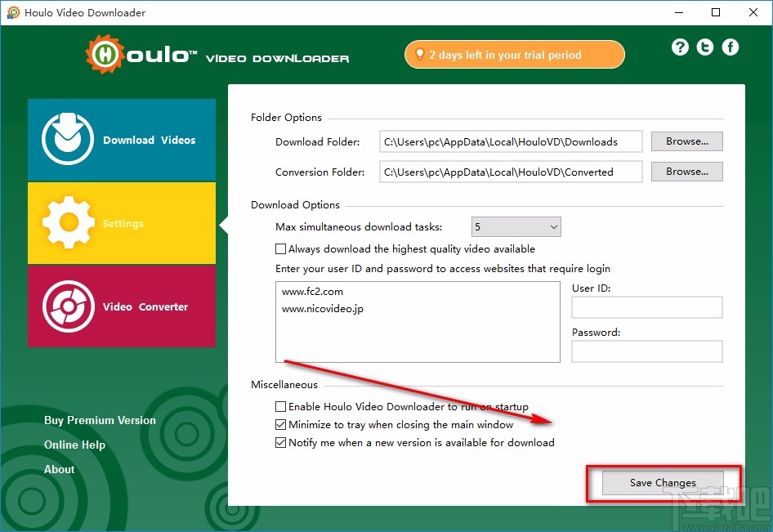Click the Save Changes button
This screenshot has width=773, height=532.
pyautogui.click(x=663, y=482)
